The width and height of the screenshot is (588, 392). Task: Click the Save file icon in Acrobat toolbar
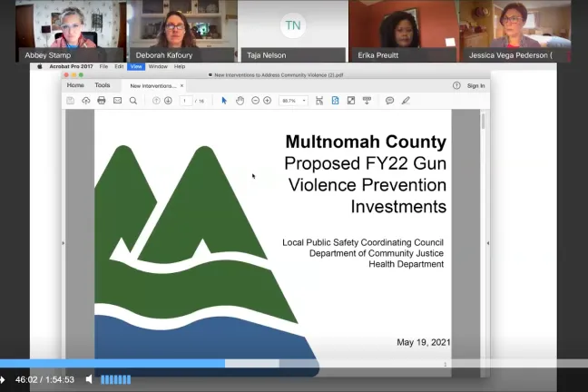(x=70, y=101)
